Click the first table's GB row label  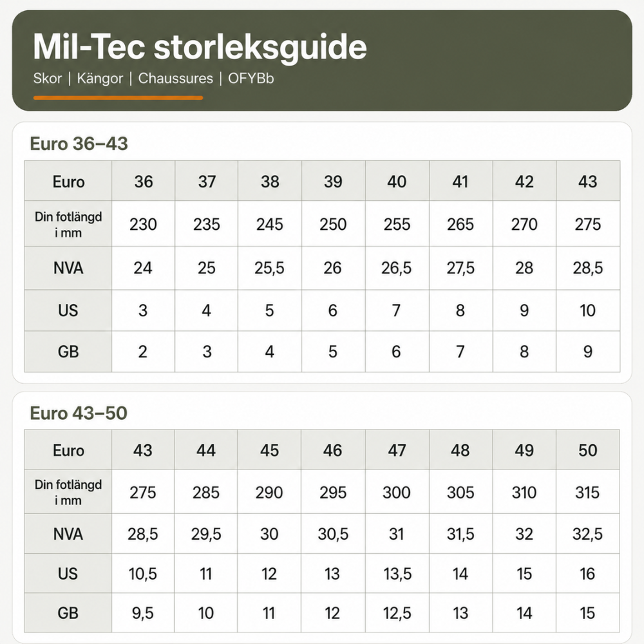pos(68,352)
